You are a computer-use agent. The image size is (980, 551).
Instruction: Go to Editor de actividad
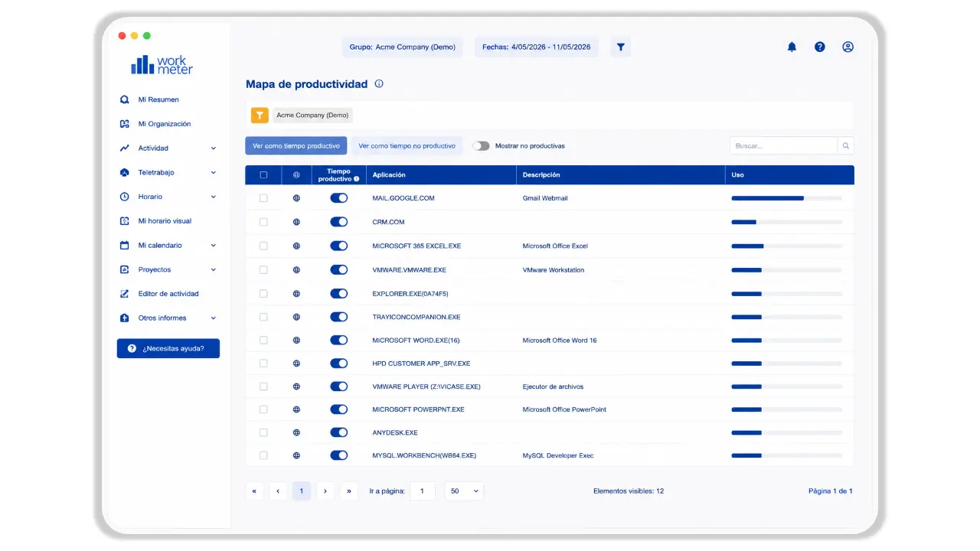(x=168, y=294)
